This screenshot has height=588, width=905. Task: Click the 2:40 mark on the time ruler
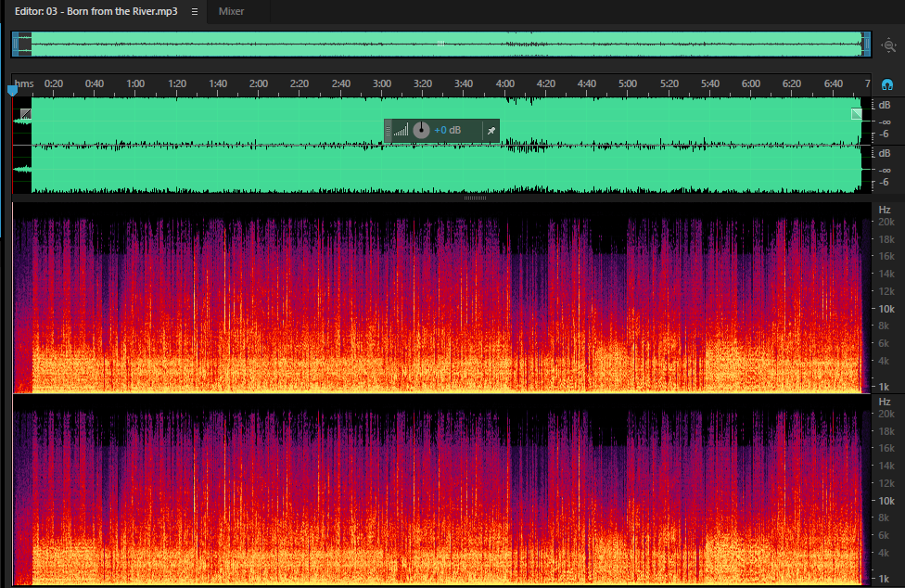(340, 83)
